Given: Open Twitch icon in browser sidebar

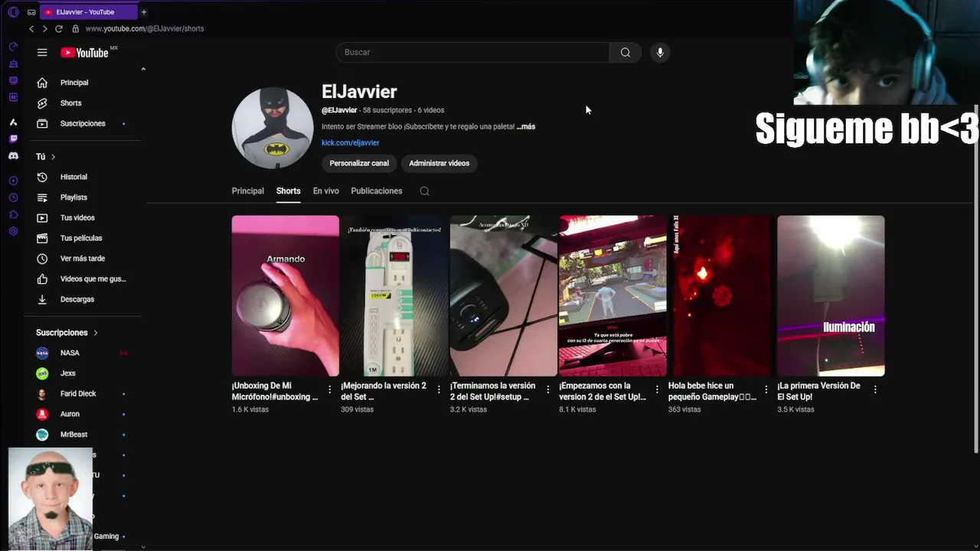Looking at the screenshot, I should pyautogui.click(x=13, y=139).
